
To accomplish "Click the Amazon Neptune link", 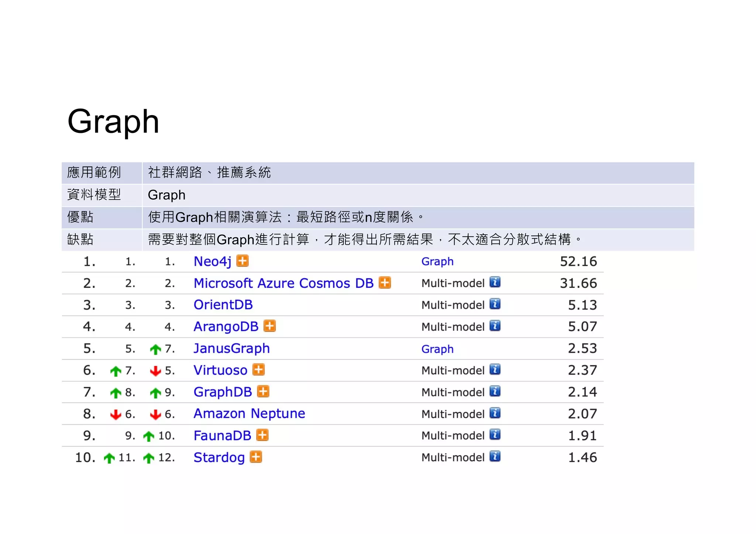I will (x=249, y=413).
